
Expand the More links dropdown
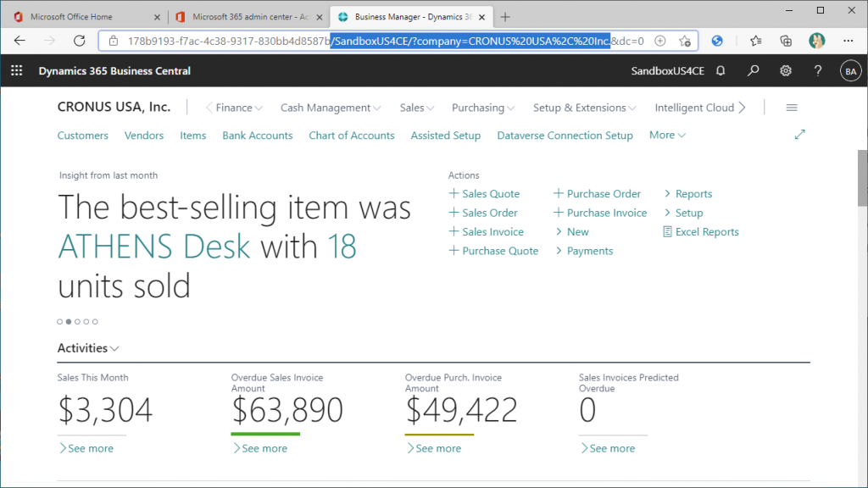pyautogui.click(x=667, y=135)
